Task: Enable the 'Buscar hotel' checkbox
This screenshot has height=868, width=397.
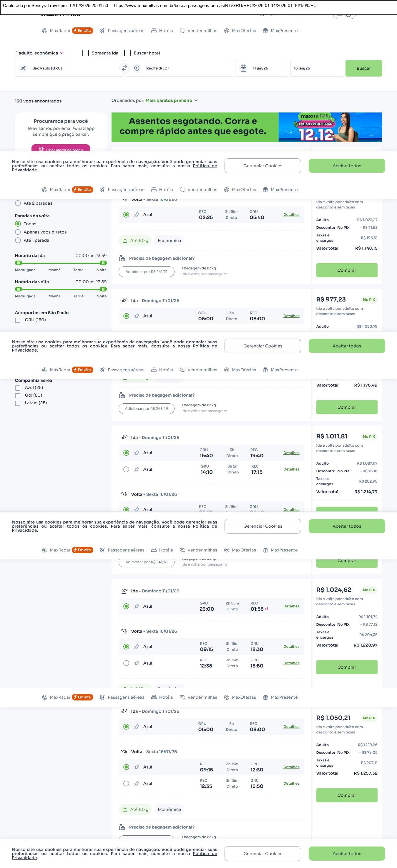Action: 128,53
